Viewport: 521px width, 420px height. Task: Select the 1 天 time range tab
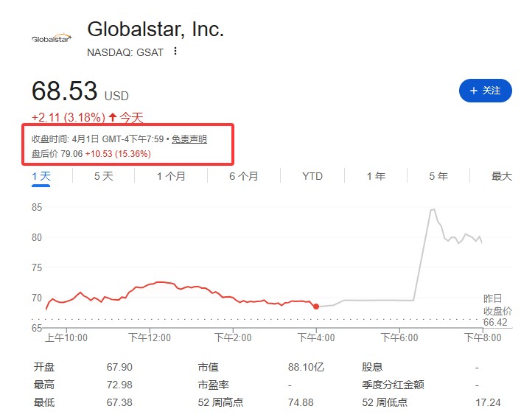pos(41,176)
